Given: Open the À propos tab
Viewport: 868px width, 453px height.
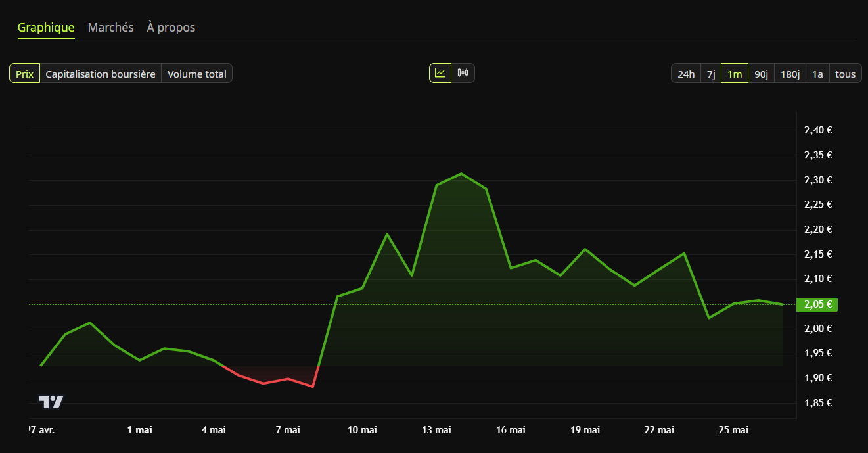Looking at the screenshot, I should pyautogui.click(x=171, y=28).
